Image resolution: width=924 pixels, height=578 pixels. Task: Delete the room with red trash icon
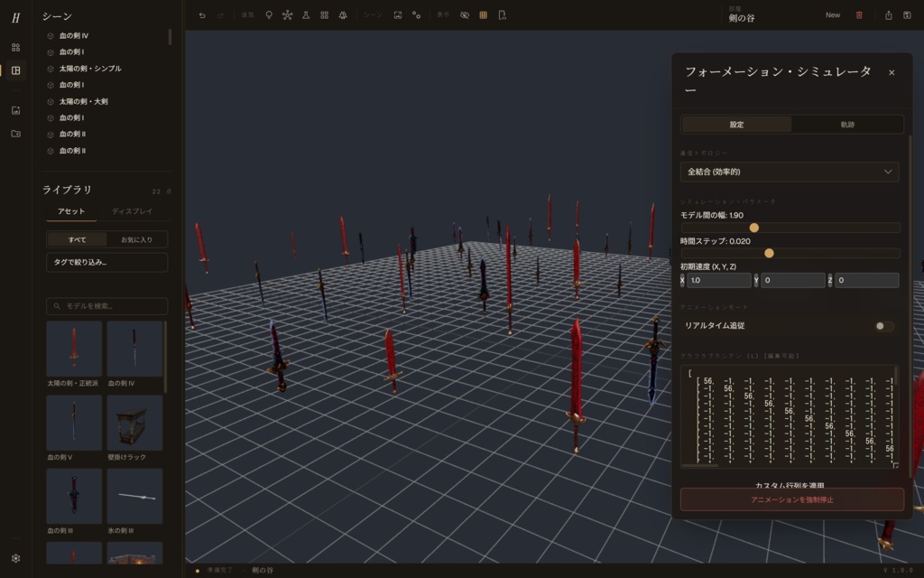859,15
